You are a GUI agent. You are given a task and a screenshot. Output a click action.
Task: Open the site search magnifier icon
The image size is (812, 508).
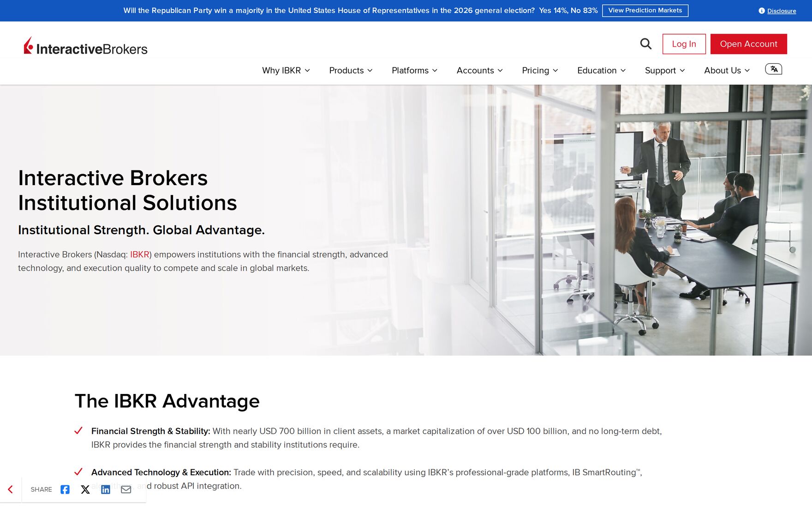pos(646,44)
